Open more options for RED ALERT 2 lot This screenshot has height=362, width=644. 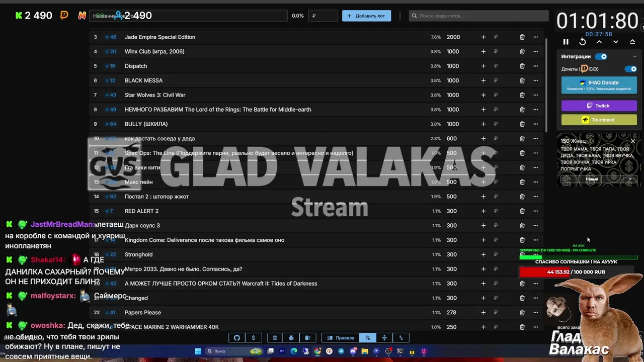tap(536, 211)
